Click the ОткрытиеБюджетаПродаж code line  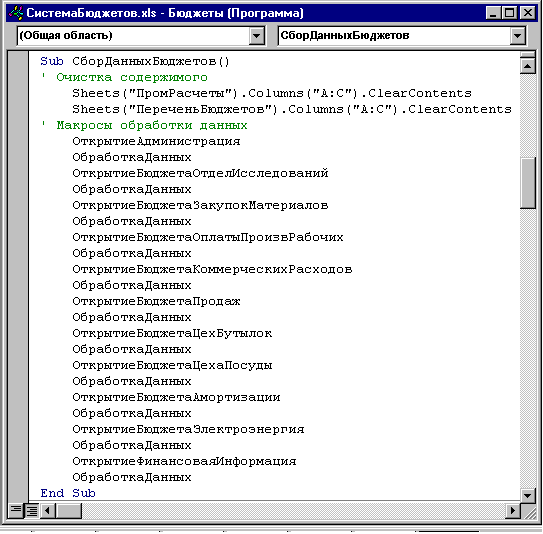click(x=156, y=301)
